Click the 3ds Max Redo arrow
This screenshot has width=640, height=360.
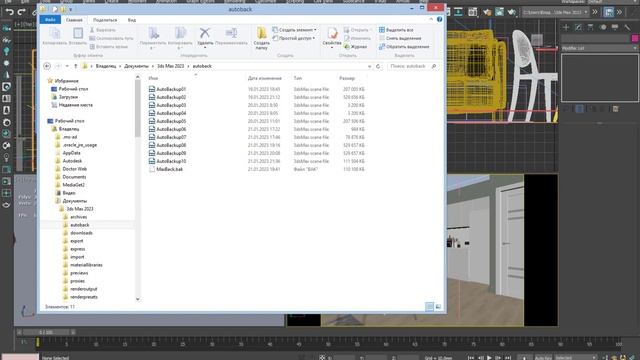pos(22,11)
